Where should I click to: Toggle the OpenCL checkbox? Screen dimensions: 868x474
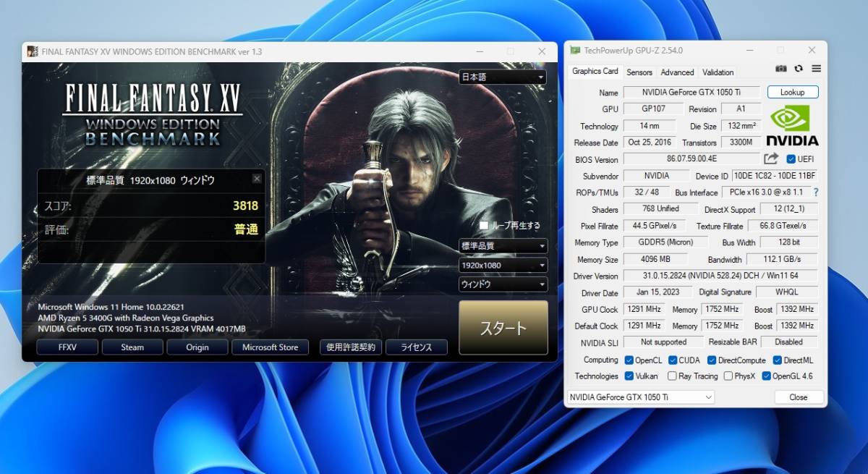(x=629, y=360)
